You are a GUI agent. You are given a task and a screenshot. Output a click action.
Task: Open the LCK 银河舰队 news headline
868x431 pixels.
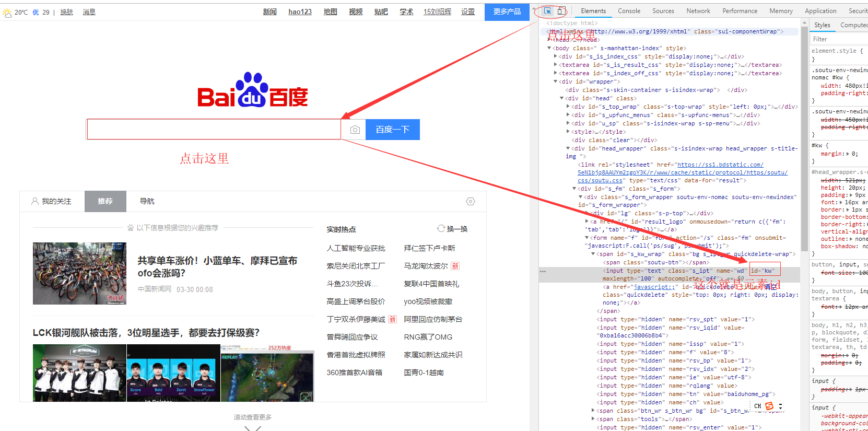(146, 333)
